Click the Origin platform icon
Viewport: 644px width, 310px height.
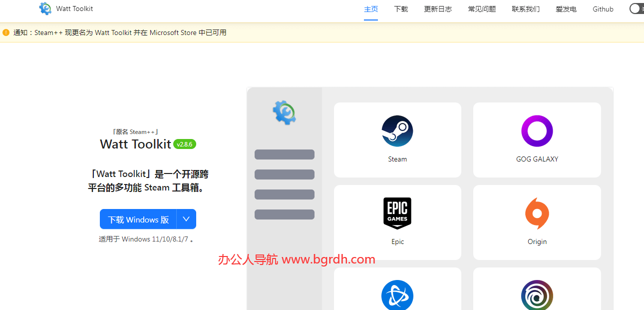(x=537, y=213)
